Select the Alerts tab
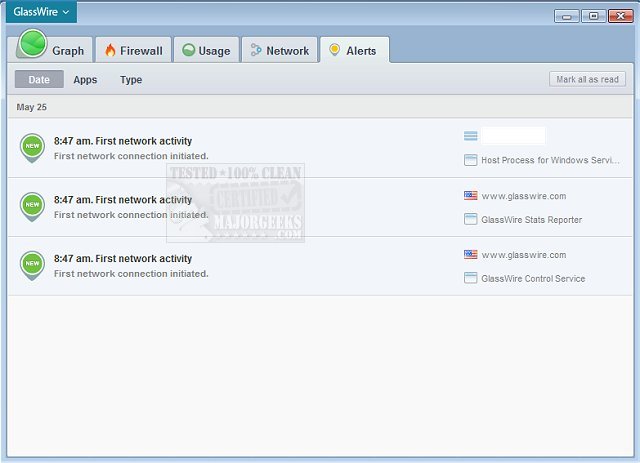 354,50
